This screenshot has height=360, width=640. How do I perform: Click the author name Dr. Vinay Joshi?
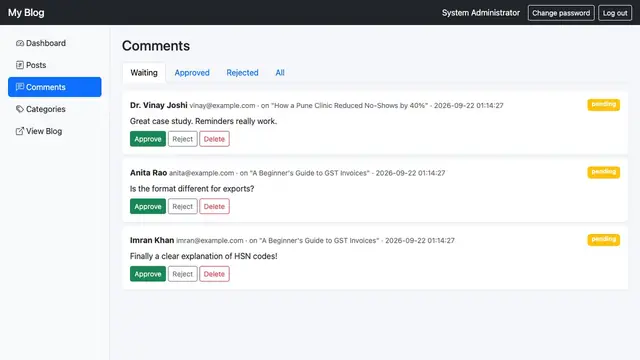158,105
